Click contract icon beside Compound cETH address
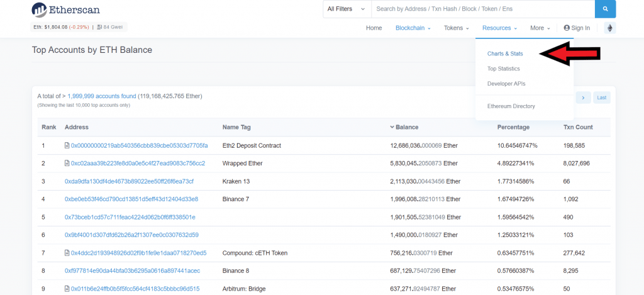Viewport: 644px width, 295px height. coord(67,253)
